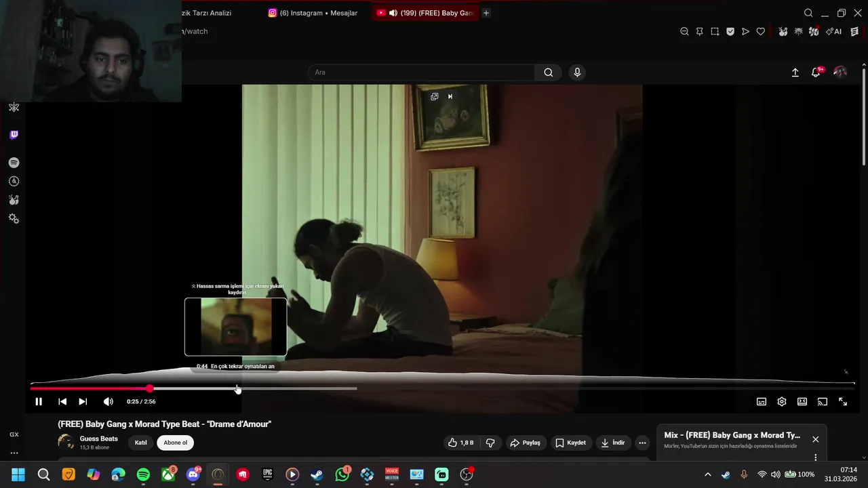The width and height of the screenshot is (868, 488).
Task: Open YouTube notifications bell
Action: click(816, 73)
